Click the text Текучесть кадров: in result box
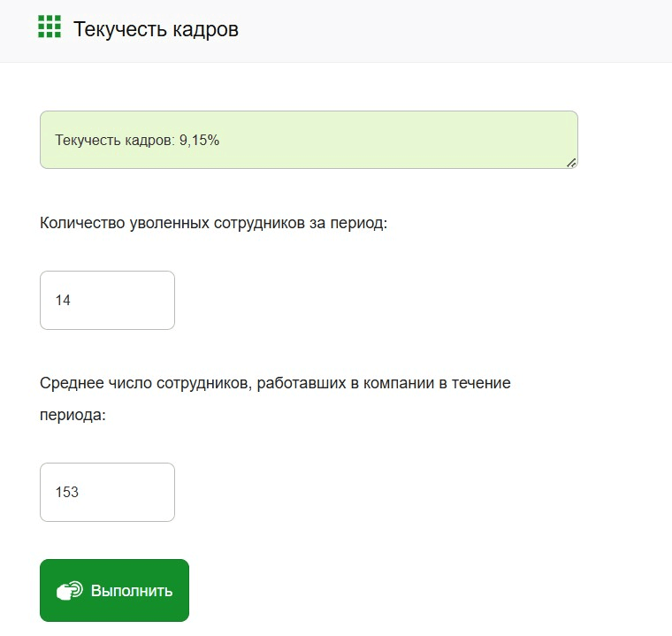 (x=115, y=141)
